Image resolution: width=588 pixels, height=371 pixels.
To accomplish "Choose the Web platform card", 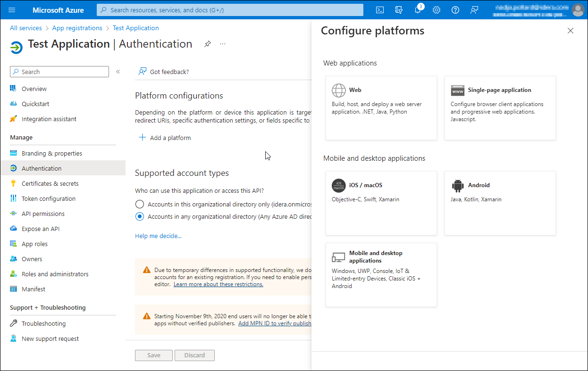I will pyautogui.click(x=381, y=108).
